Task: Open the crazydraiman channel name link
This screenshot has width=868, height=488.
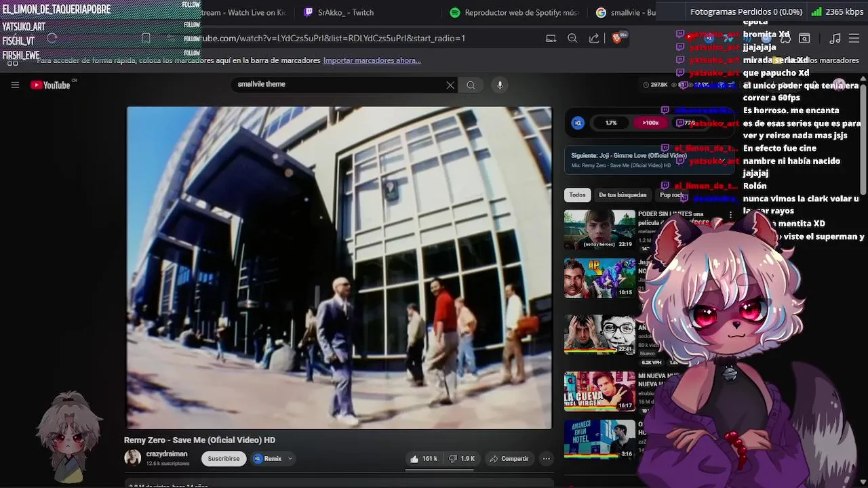Action: pos(167,454)
